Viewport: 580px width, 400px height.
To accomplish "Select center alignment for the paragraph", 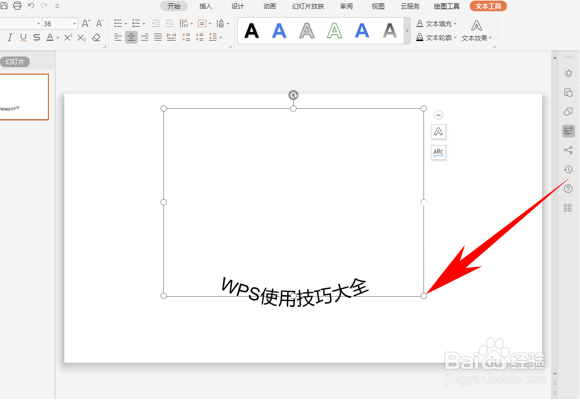I will coord(131,37).
